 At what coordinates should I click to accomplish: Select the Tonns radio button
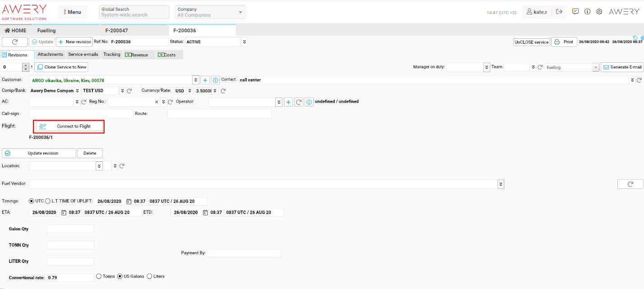tap(99, 276)
